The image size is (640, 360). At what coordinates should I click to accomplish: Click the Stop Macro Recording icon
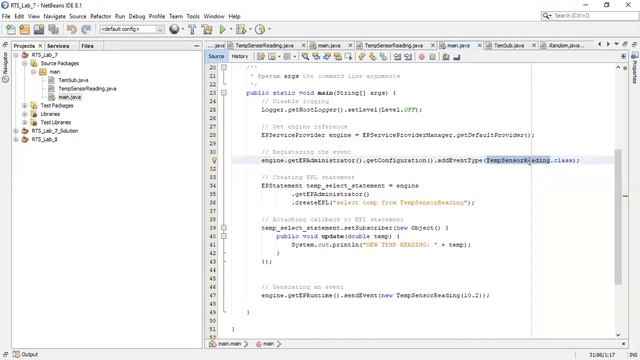[x=433, y=57]
